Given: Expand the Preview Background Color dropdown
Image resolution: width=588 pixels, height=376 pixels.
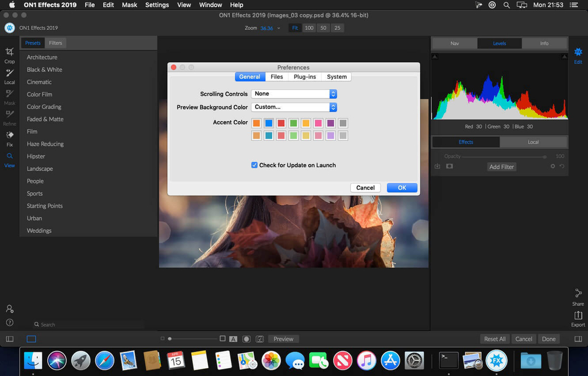Looking at the screenshot, I should coord(294,107).
